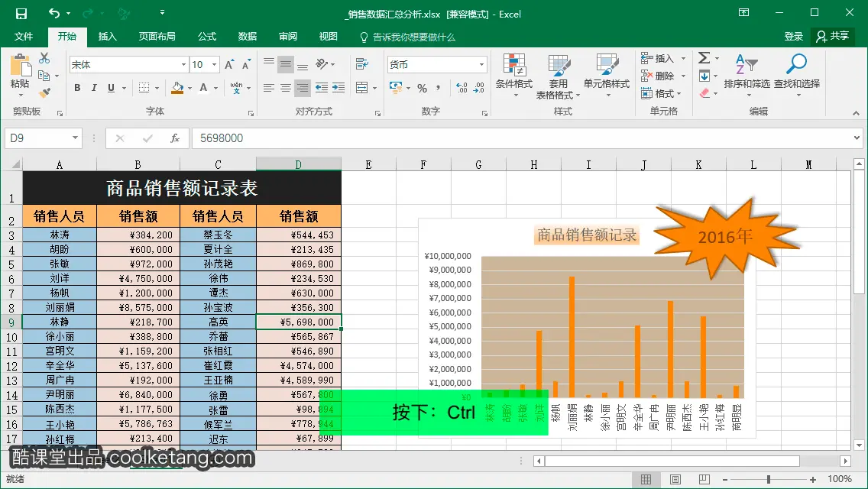
Task: Click the zoom in plus icon
Action: 813,480
